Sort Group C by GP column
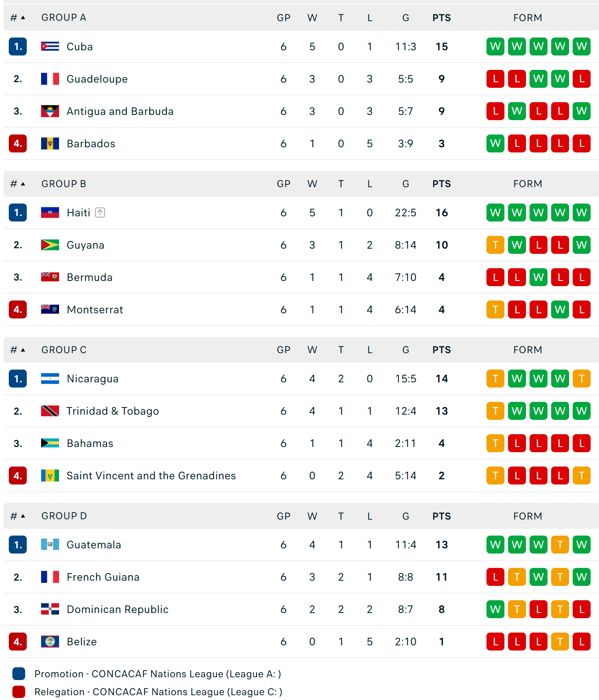599x700 pixels. tap(283, 350)
